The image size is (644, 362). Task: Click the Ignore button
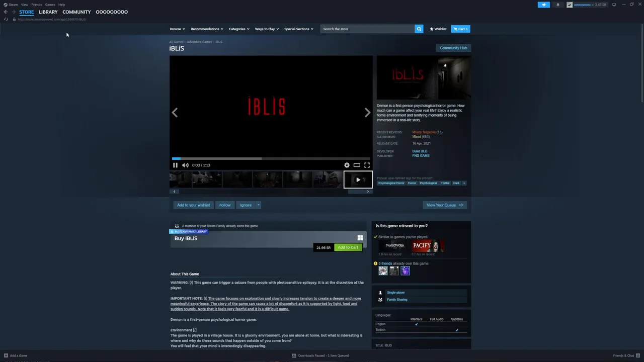[x=246, y=205]
